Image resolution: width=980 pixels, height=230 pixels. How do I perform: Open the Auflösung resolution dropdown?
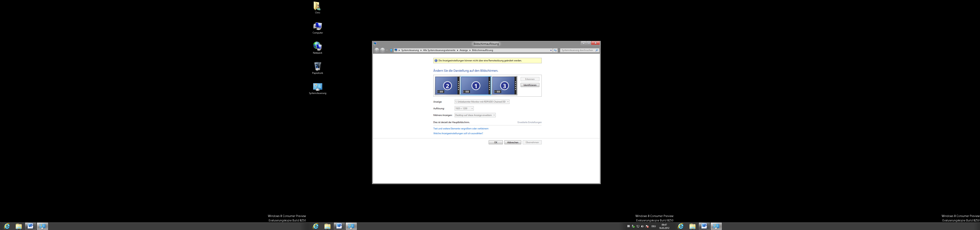464,108
